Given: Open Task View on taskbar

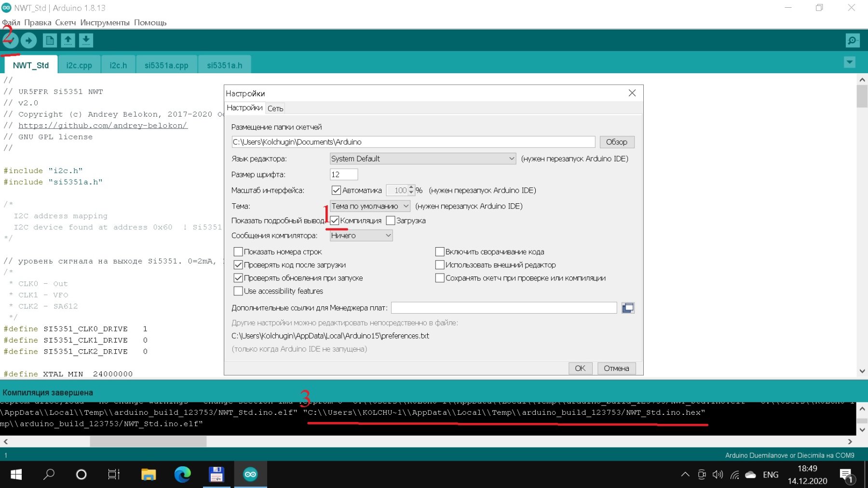Looking at the screenshot, I should pyautogui.click(x=114, y=475).
